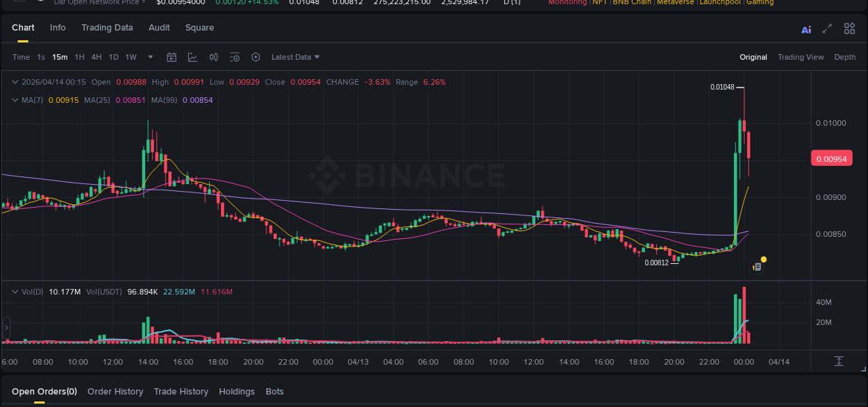
Task: Open the mini trade panel icon on the chart
Action: (756, 266)
